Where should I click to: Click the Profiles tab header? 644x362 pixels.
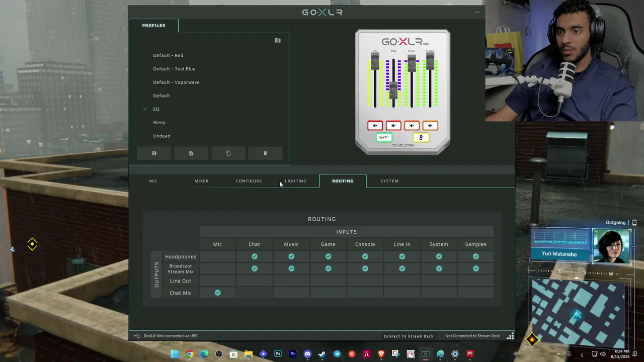point(153,25)
